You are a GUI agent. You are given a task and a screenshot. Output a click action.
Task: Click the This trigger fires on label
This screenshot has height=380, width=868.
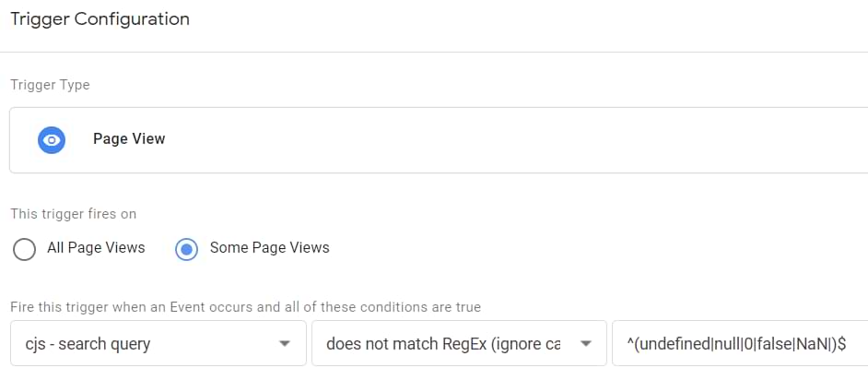coord(73,214)
